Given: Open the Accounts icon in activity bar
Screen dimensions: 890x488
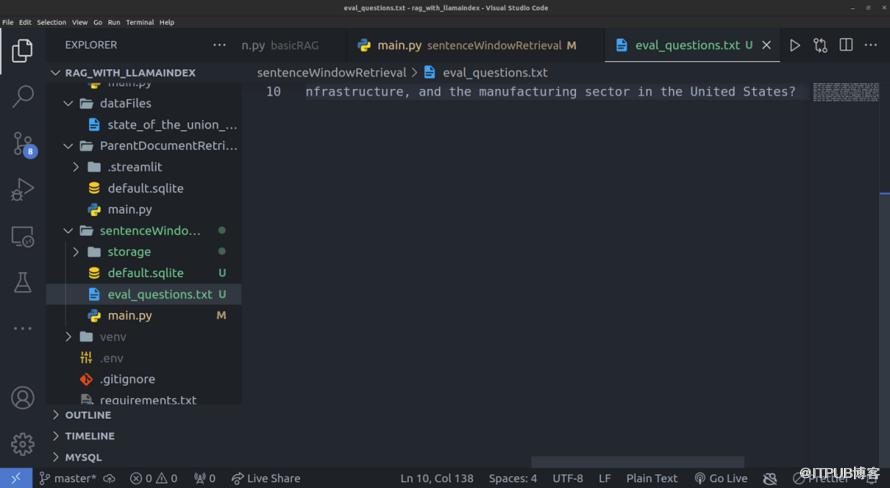Looking at the screenshot, I should pyautogui.click(x=22, y=397).
